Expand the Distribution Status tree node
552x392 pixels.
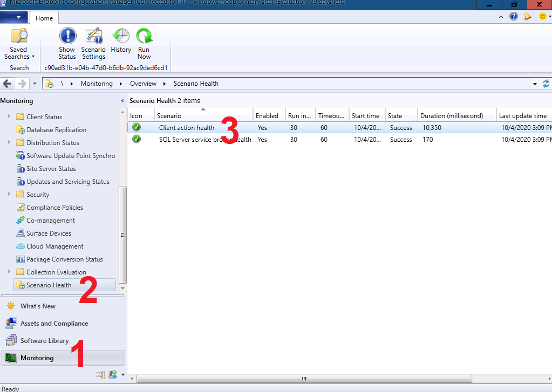pos(9,142)
